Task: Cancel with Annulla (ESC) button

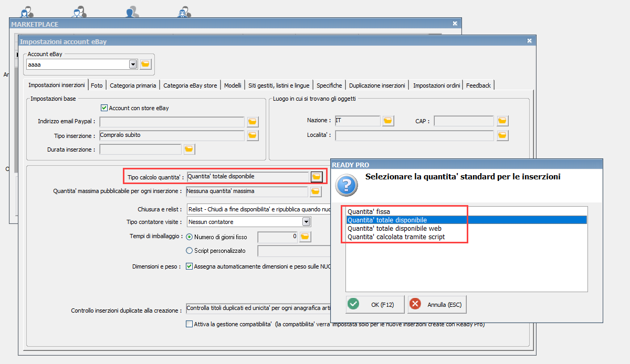Action: (437, 304)
